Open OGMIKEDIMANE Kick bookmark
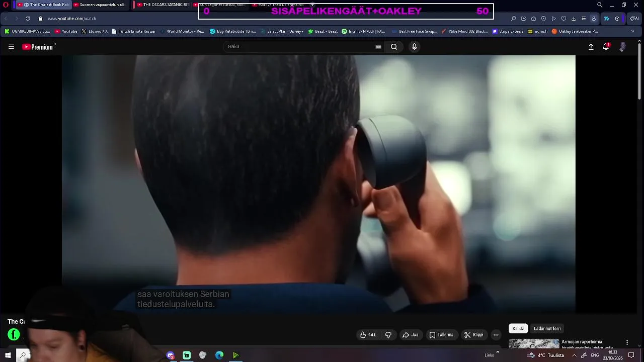The height and width of the screenshot is (362, 644). [x=27, y=31]
